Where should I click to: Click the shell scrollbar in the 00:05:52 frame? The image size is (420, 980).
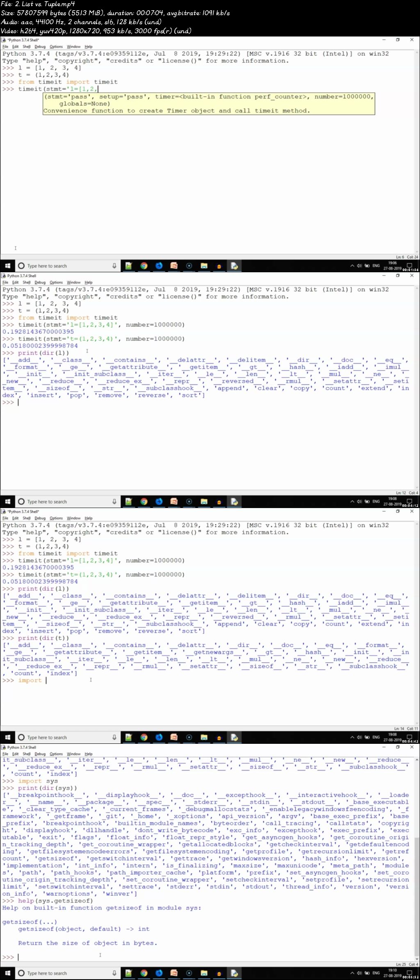(x=417, y=860)
